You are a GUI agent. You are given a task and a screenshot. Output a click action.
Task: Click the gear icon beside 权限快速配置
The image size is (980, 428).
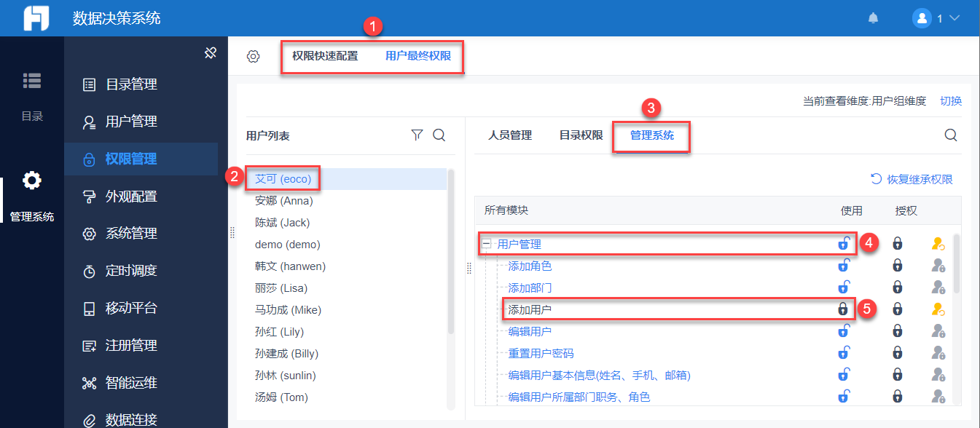click(x=253, y=56)
